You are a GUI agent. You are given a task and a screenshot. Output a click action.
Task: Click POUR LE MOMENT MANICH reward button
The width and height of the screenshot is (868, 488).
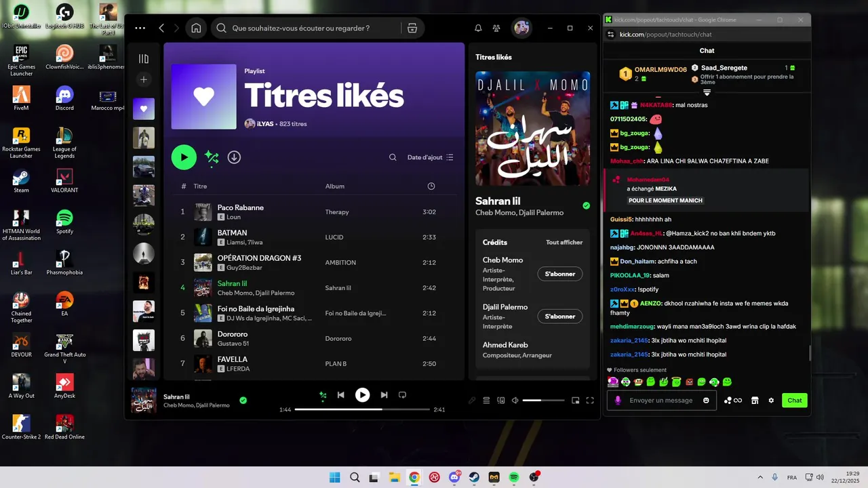tap(665, 201)
